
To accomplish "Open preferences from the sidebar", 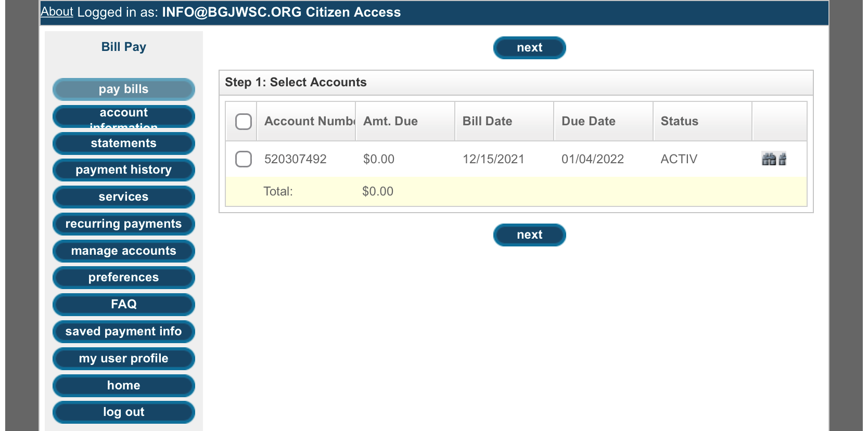I will [124, 278].
